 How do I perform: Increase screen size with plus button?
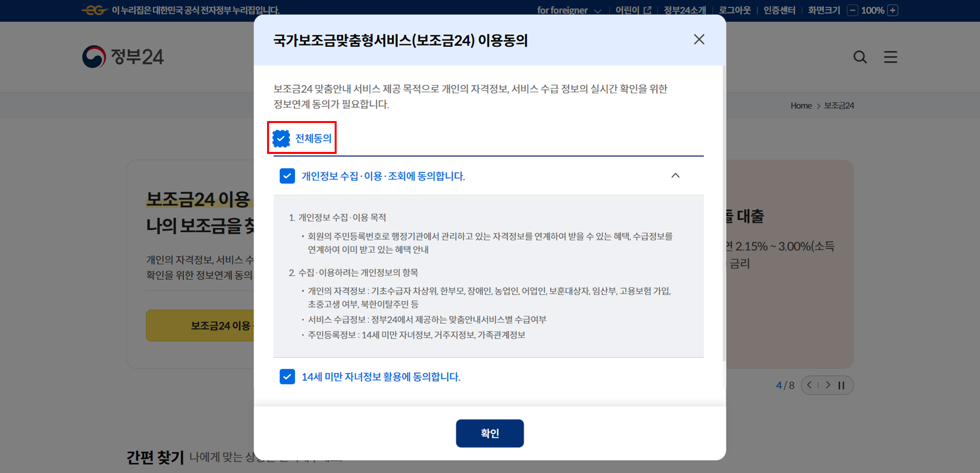click(893, 10)
